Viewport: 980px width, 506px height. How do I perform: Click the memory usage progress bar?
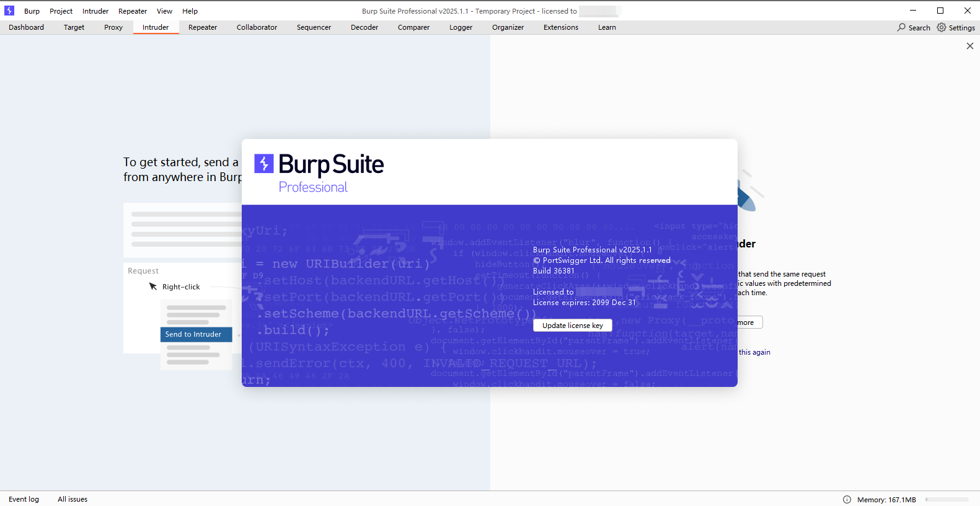947,499
